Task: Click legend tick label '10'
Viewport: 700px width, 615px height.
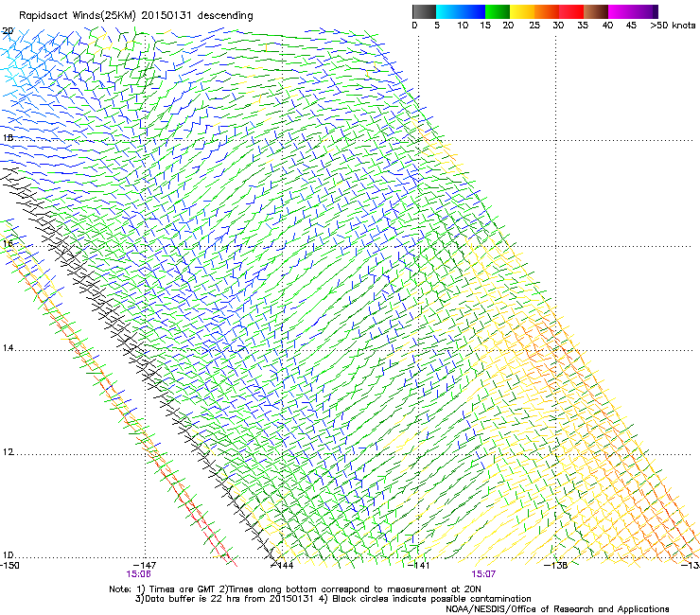Action: coord(463,26)
